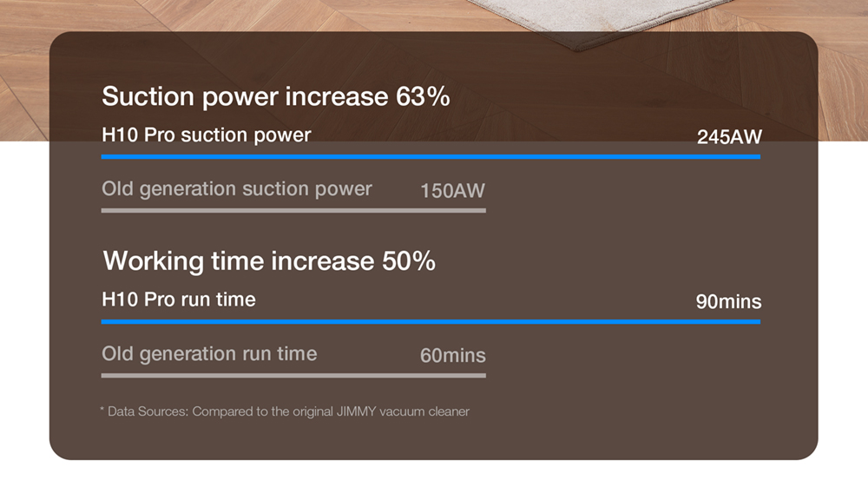Select the "H10 Pro suction power" label
This screenshot has width=868, height=500.
click(x=206, y=135)
